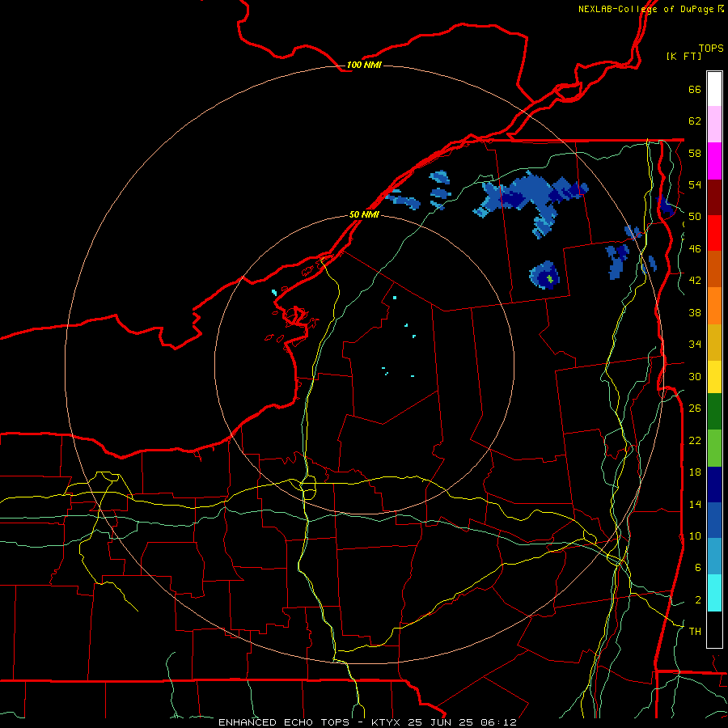Image resolution: width=728 pixels, height=728 pixels.
Task: Click the 50 NMI range ring label
Action: pyautogui.click(x=364, y=214)
